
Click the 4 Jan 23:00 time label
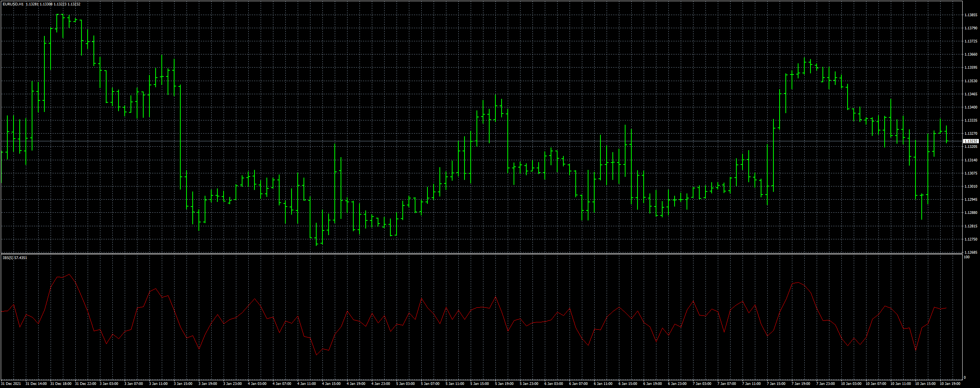tap(381, 384)
